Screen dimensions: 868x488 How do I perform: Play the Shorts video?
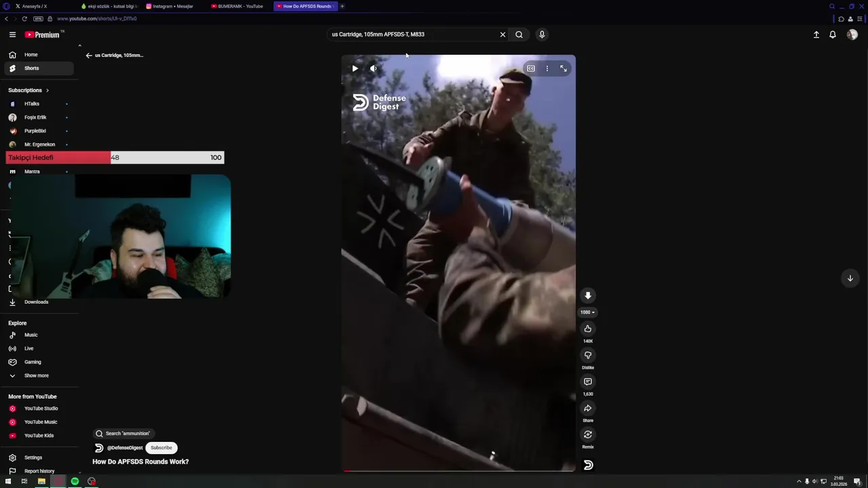[x=355, y=68]
